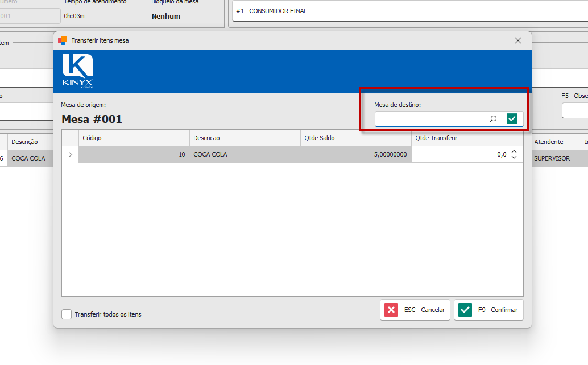Click the Atendente column header in background
The height and width of the screenshot is (365, 588).
[x=549, y=142]
